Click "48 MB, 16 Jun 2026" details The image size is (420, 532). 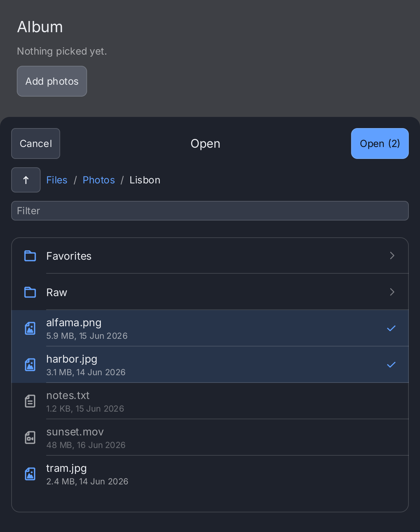(x=86, y=445)
